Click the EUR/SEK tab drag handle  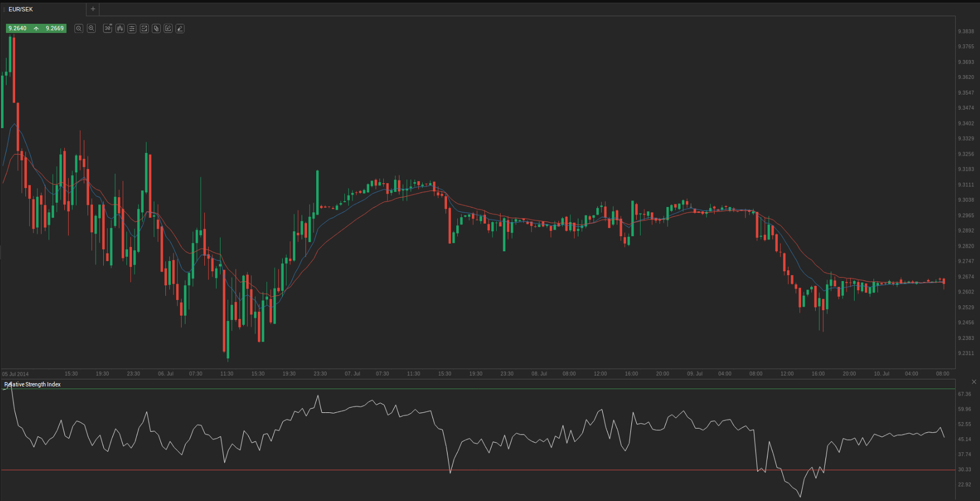4,9
